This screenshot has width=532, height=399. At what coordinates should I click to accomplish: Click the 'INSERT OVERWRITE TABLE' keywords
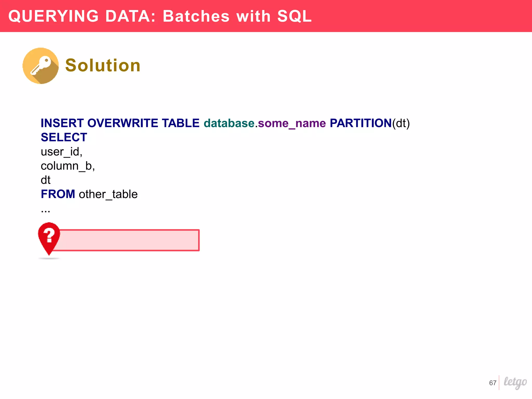pos(120,123)
